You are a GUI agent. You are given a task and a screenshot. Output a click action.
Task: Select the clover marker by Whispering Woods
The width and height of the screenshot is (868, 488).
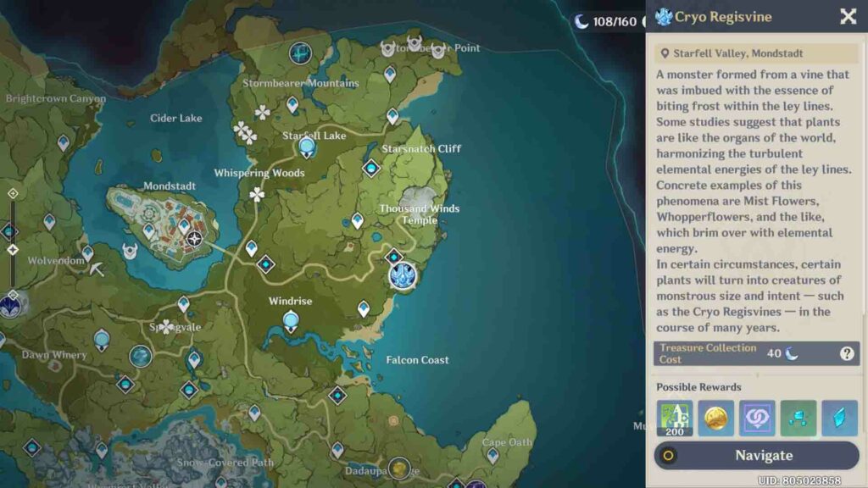click(x=257, y=195)
